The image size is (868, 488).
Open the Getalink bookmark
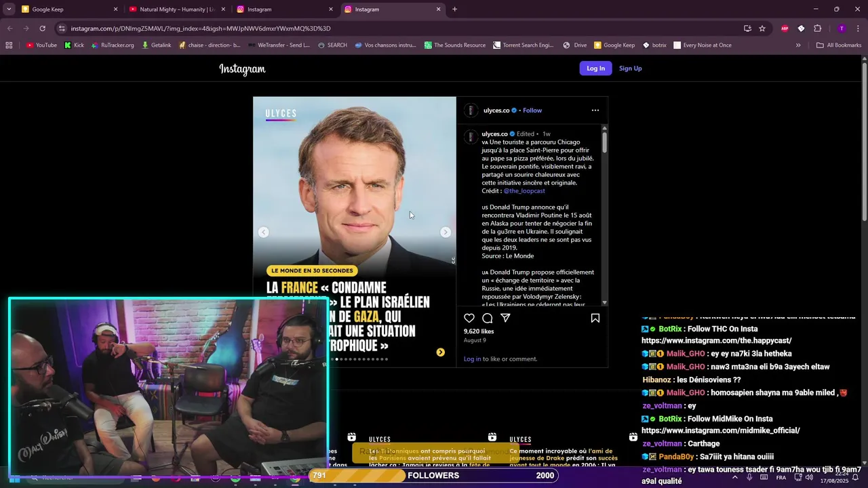click(x=157, y=45)
